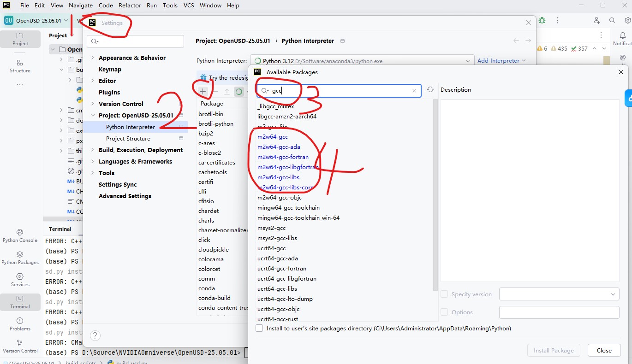Click the upgrade arrow icon in package toolbar
This screenshot has width=632, height=364.
227,91
